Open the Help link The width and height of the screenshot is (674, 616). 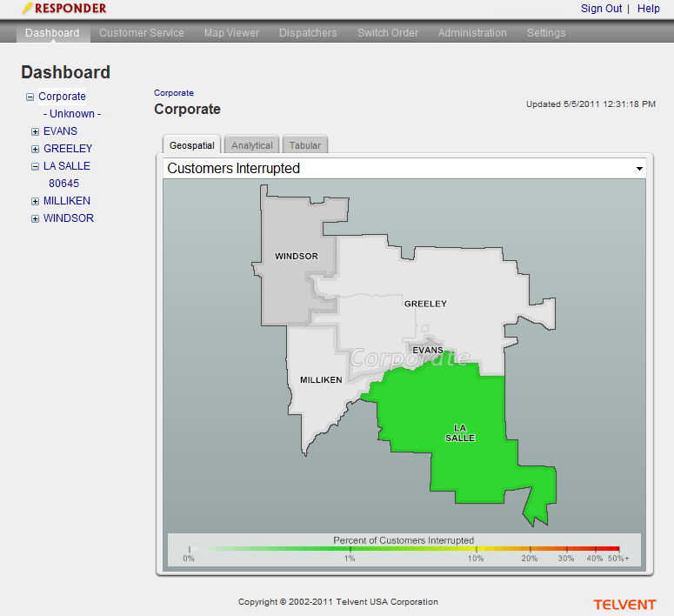point(648,9)
